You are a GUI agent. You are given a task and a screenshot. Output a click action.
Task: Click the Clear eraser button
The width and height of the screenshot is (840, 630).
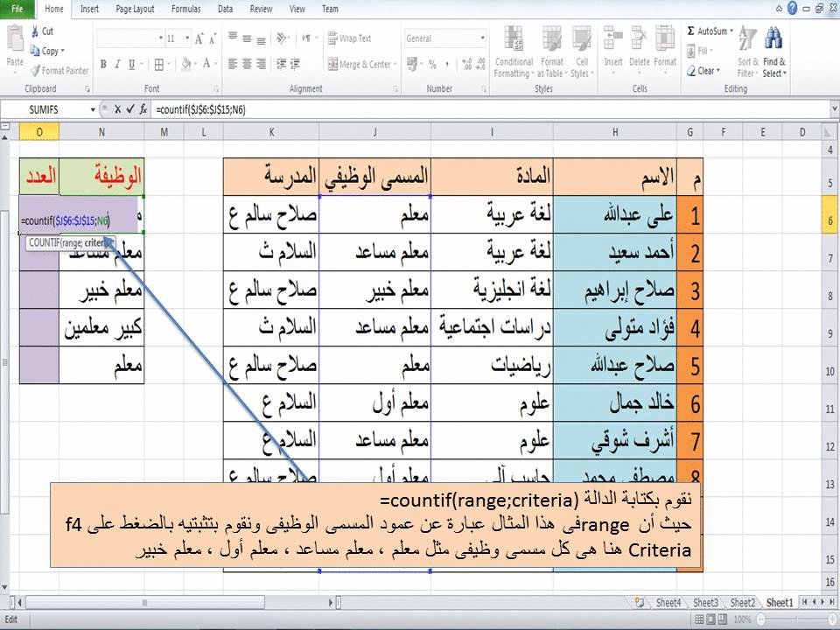click(702, 71)
